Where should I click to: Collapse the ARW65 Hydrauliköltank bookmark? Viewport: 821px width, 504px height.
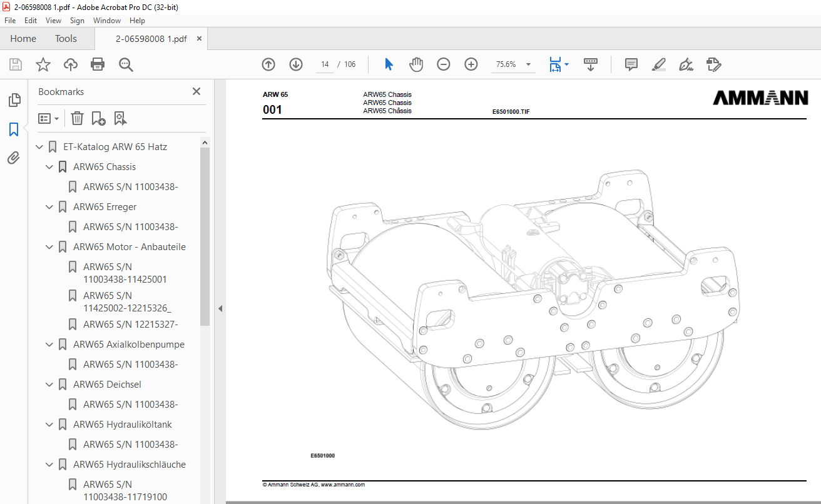tap(49, 425)
